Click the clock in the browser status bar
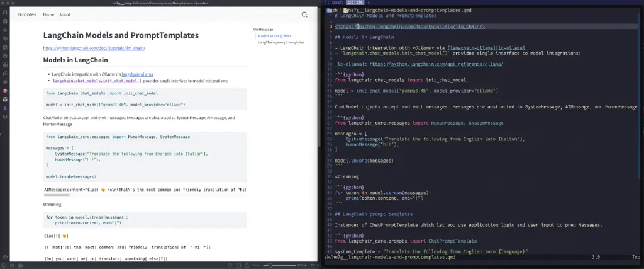This screenshot has width=644, height=269. tap(313, 265)
